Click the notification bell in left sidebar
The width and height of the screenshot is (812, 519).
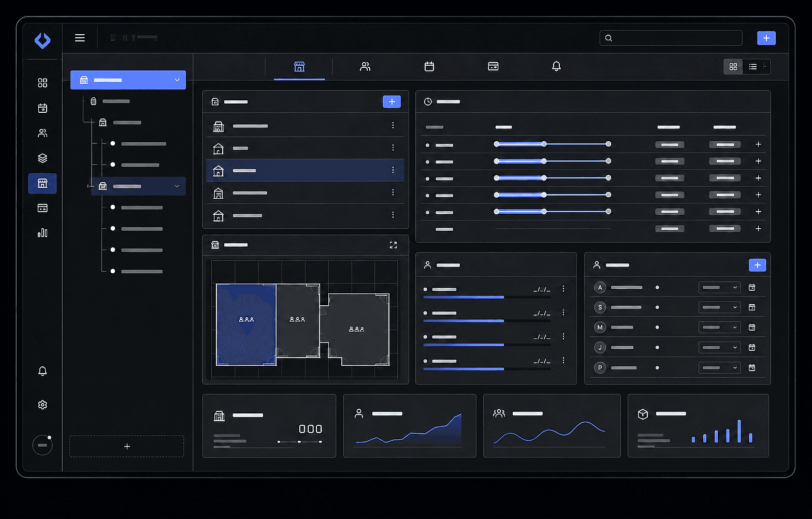pyautogui.click(x=42, y=371)
